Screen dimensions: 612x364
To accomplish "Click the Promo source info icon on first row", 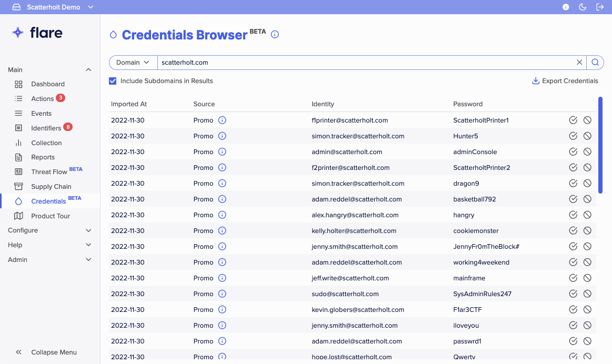I will (222, 120).
